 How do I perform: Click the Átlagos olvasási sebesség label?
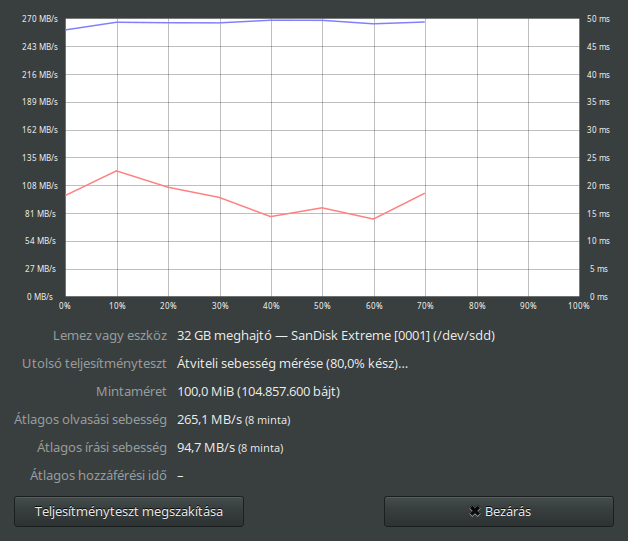(91, 420)
